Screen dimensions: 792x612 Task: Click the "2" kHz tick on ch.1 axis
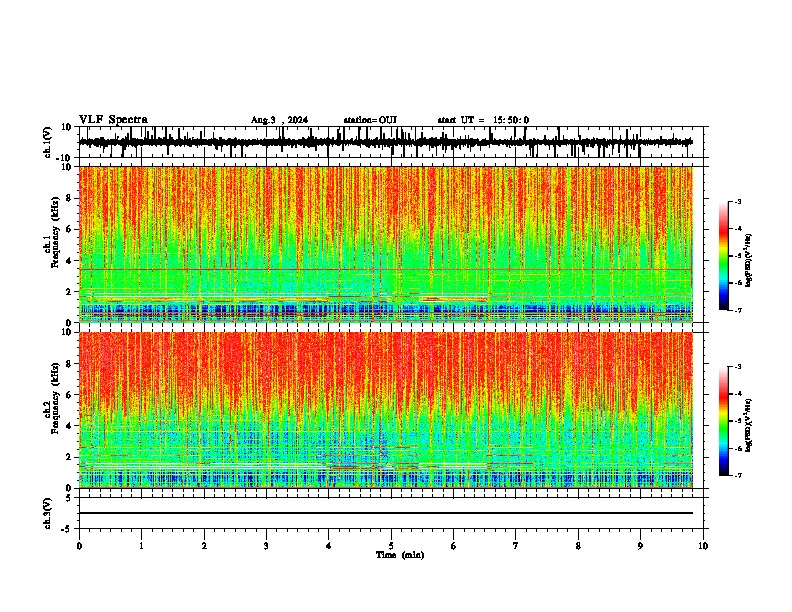click(70, 292)
